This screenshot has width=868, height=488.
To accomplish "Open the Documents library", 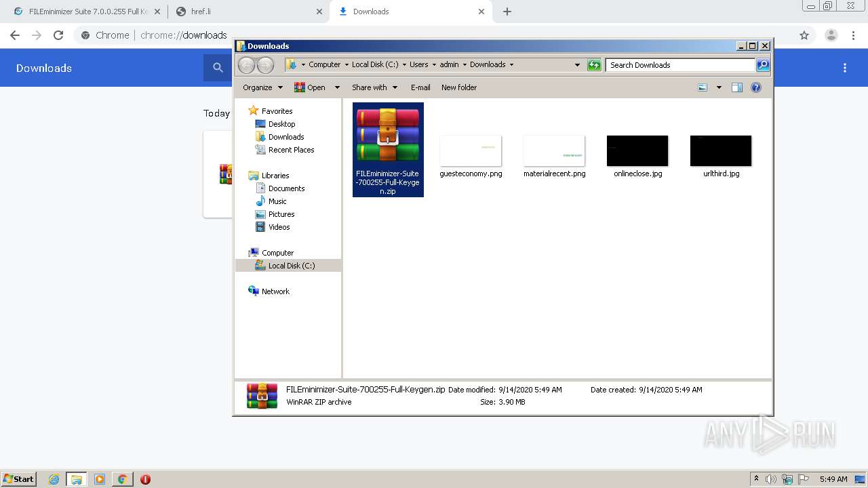I will [x=286, y=188].
